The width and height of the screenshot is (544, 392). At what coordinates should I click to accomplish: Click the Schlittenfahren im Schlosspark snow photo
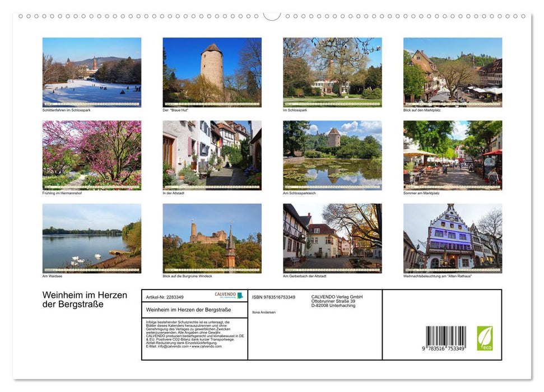click(x=91, y=72)
